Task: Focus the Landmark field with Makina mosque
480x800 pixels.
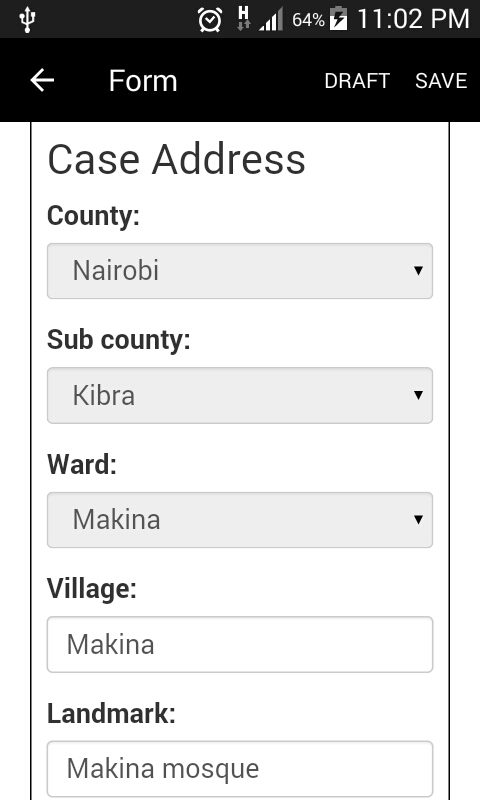Action: tap(240, 769)
